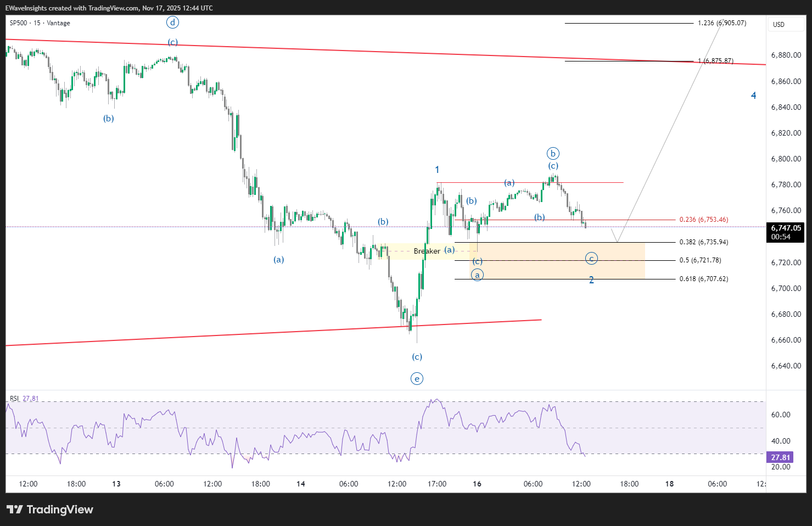Viewport: 812px width, 526px height.
Task: Click the circled a wave marker
Action: pos(477,275)
